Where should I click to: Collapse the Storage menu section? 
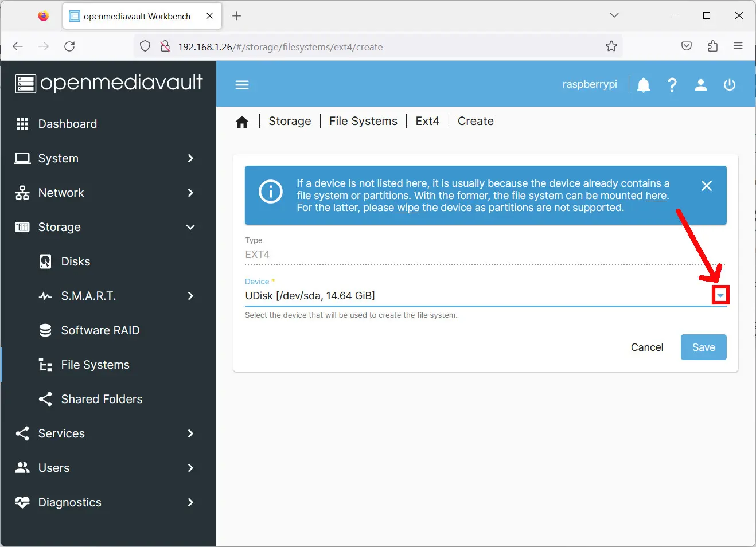[x=108, y=227]
